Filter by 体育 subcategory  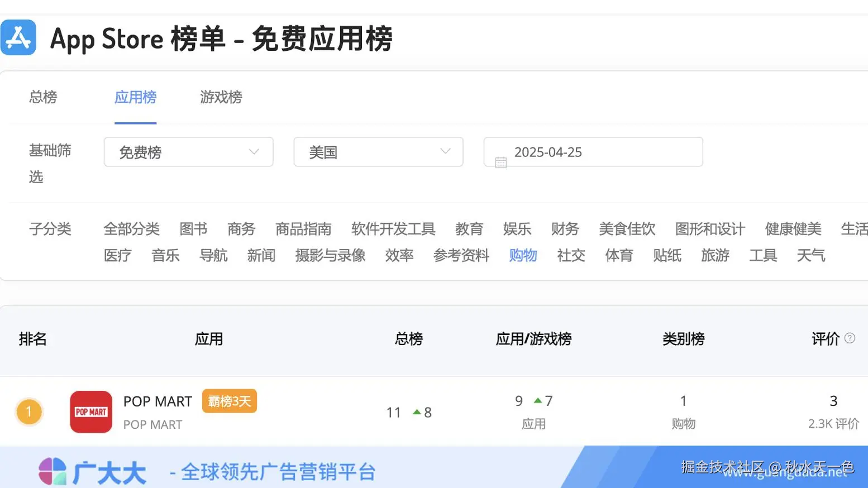coord(619,256)
